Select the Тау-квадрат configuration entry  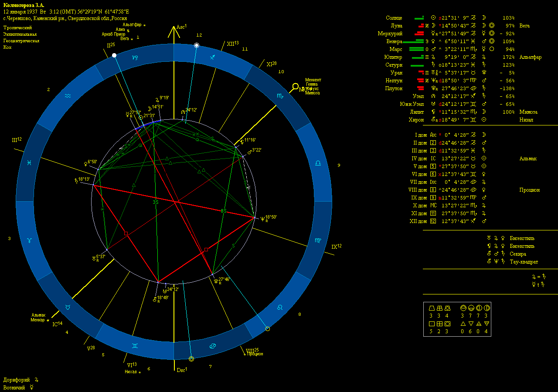coord(524,262)
